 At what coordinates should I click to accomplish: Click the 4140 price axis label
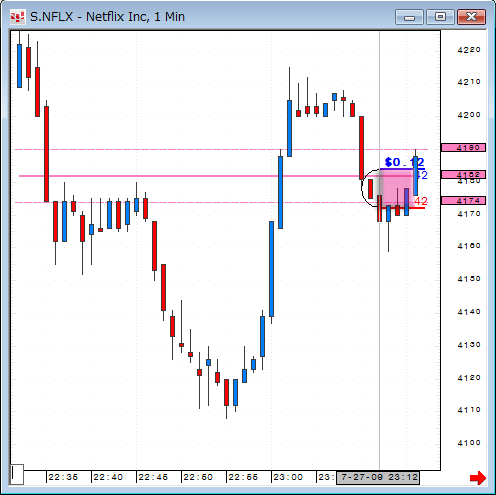pyautogui.click(x=469, y=312)
